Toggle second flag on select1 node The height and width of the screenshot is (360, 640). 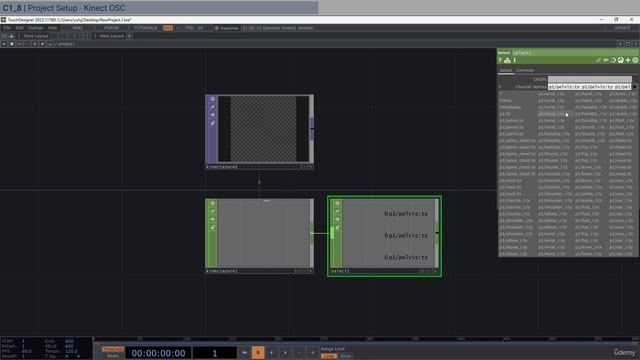point(337,211)
